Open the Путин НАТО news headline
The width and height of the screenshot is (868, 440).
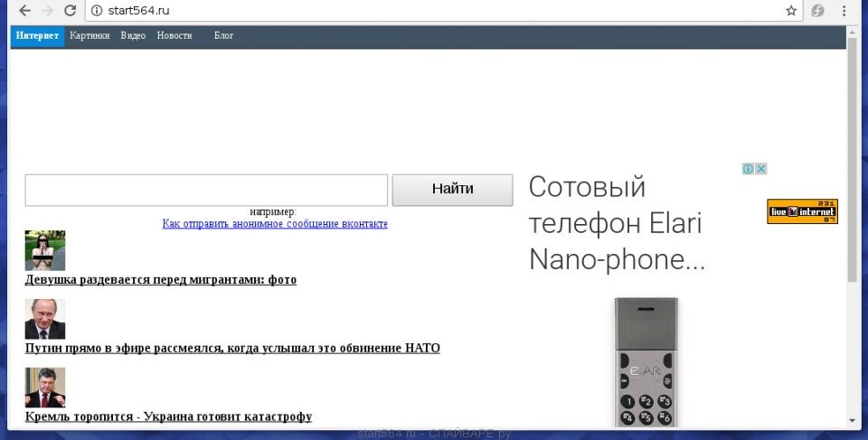click(x=232, y=348)
